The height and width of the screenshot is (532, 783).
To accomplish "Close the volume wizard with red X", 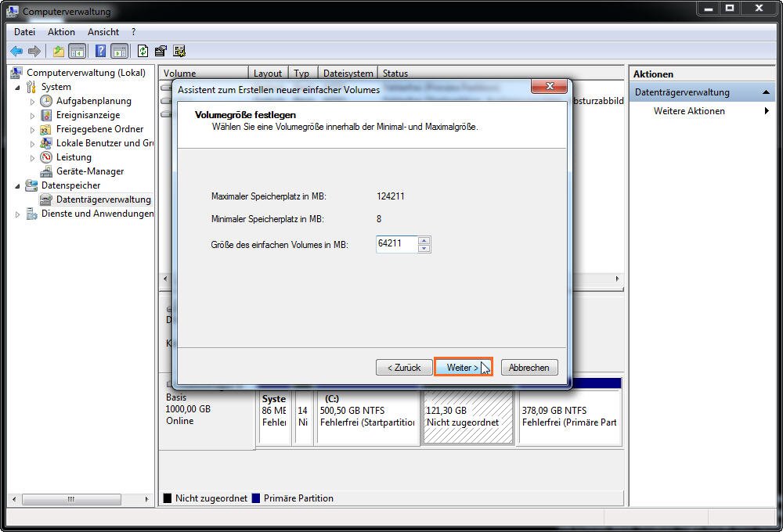I will pyautogui.click(x=550, y=86).
